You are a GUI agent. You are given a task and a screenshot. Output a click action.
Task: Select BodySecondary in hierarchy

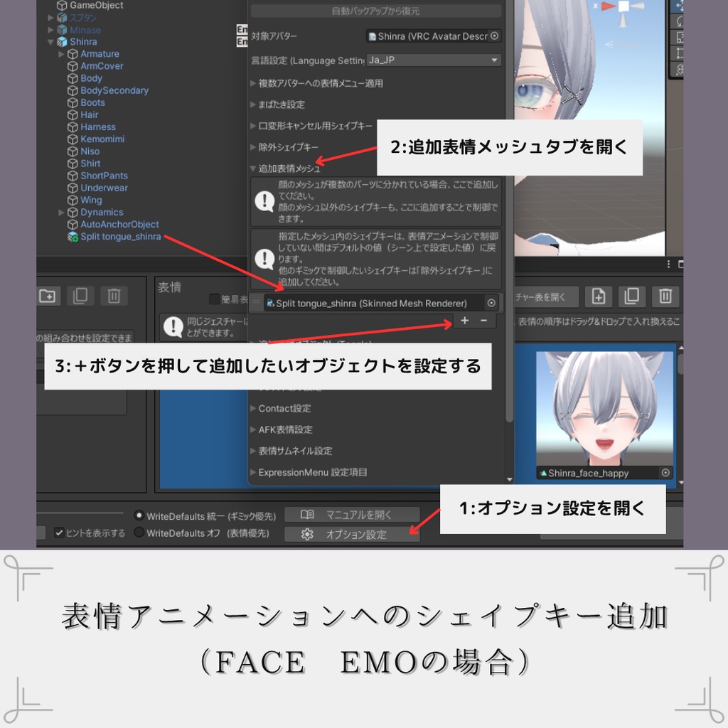tap(114, 90)
